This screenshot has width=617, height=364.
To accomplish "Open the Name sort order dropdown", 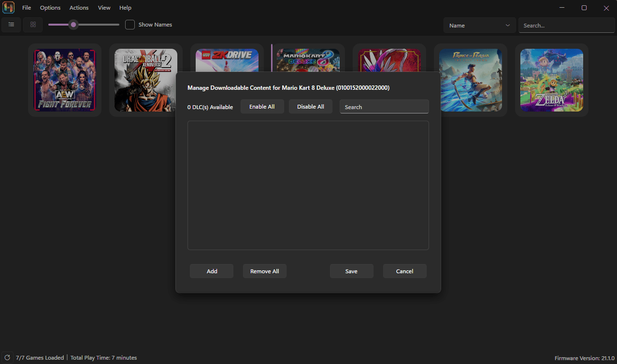I will click(479, 26).
